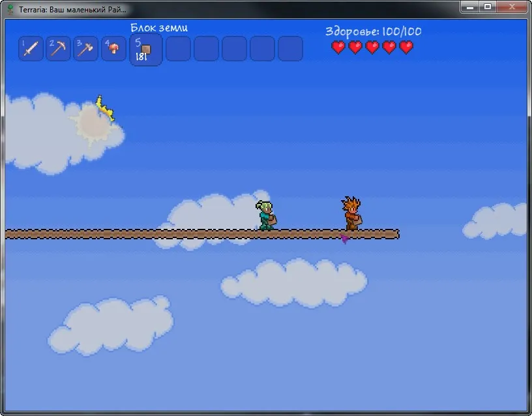Click the "Здоровье: 100/100" health text
532x416 pixels.
373,32
